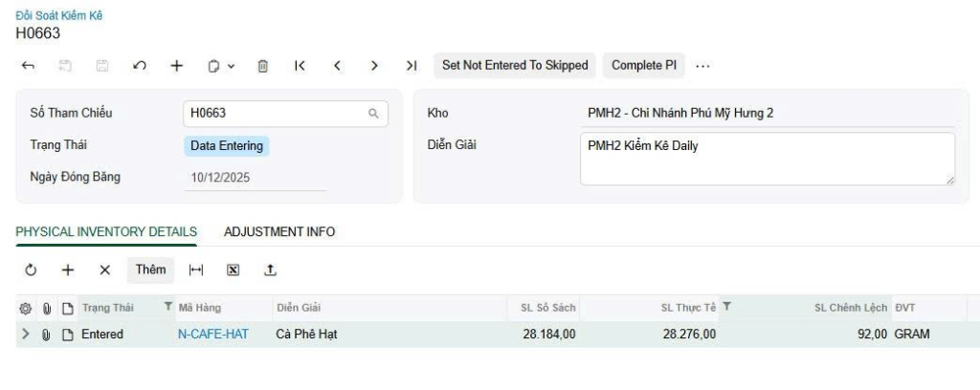Click Set Not Entered To Skipped button
The width and height of the screenshot is (980, 390).
(515, 65)
